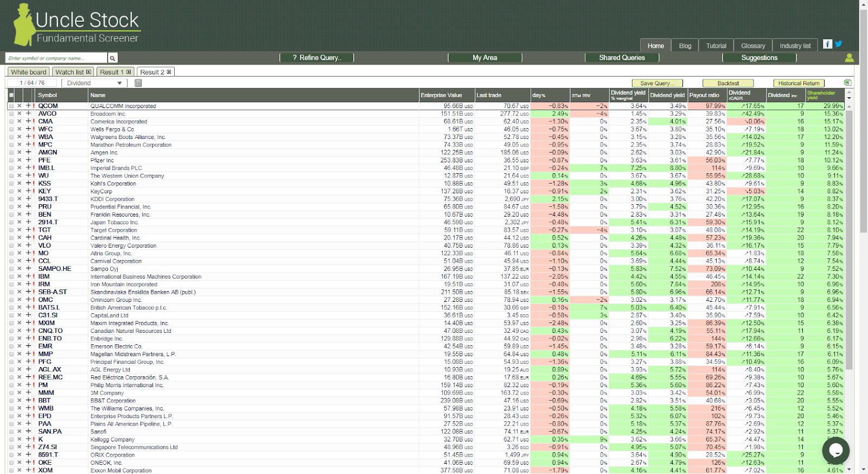The image size is (868, 474).
Task: Sort by the Enterprise Value column header
Action: pyautogui.click(x=447, y=95)
